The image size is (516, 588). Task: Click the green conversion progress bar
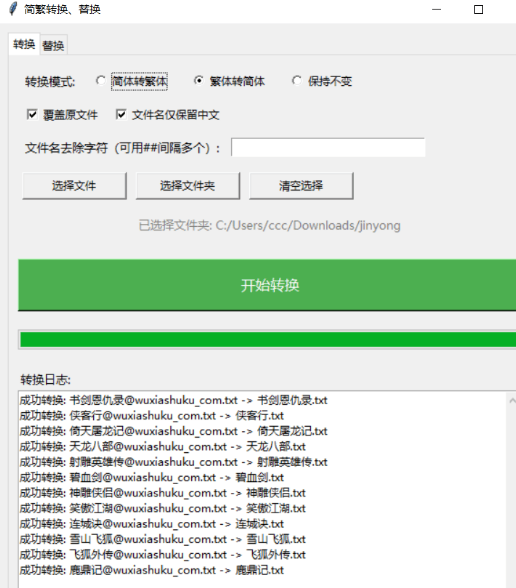click(x=268, y=340)
